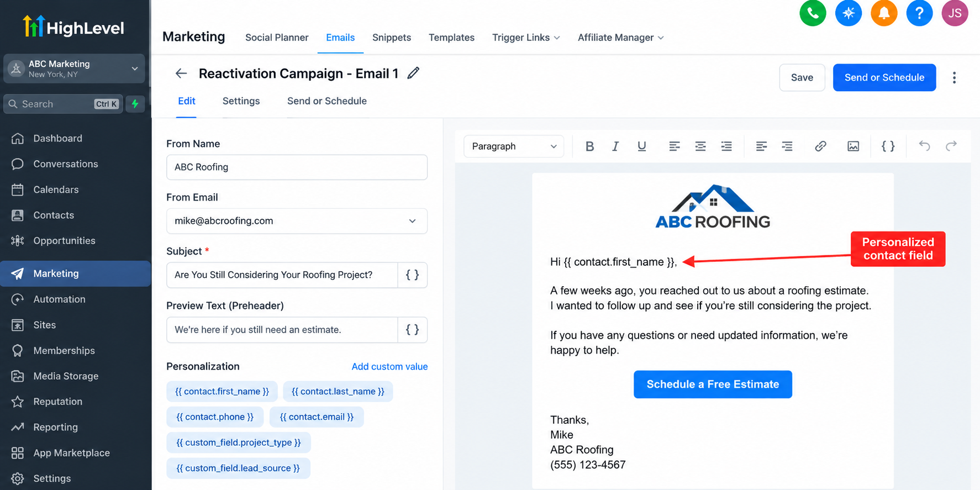Toggle bold formatting in the editor toolbar
The height and width of the screenshot is (490, 980).
tap(589, 146)
